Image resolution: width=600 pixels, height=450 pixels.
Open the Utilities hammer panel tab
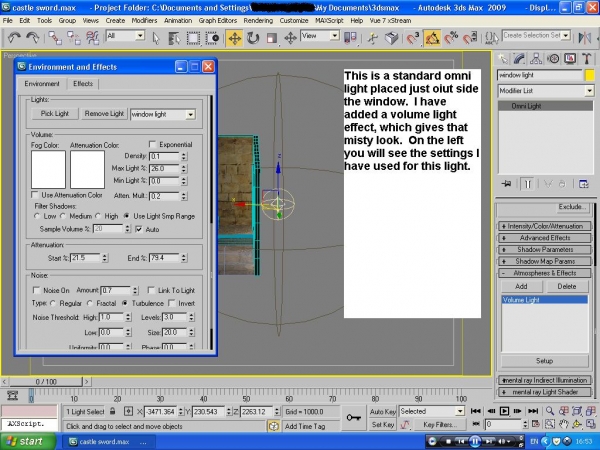pyautogui.click(x=586, y=59)
